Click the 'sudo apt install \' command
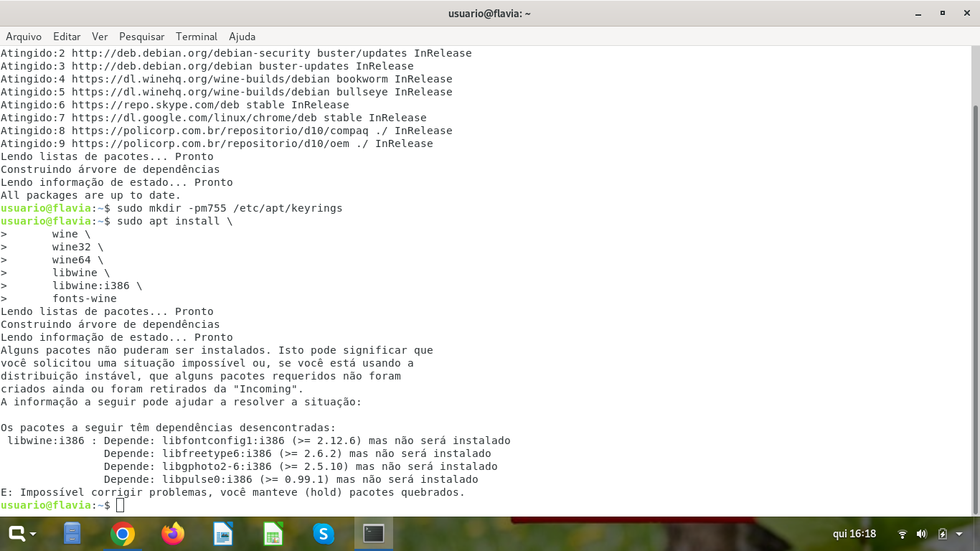 [175, 221]
